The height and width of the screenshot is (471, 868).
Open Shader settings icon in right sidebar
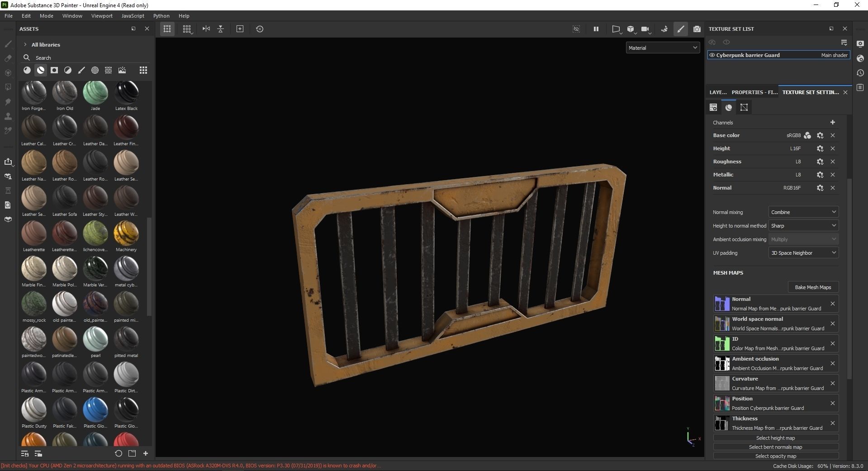tap(860, 58)
